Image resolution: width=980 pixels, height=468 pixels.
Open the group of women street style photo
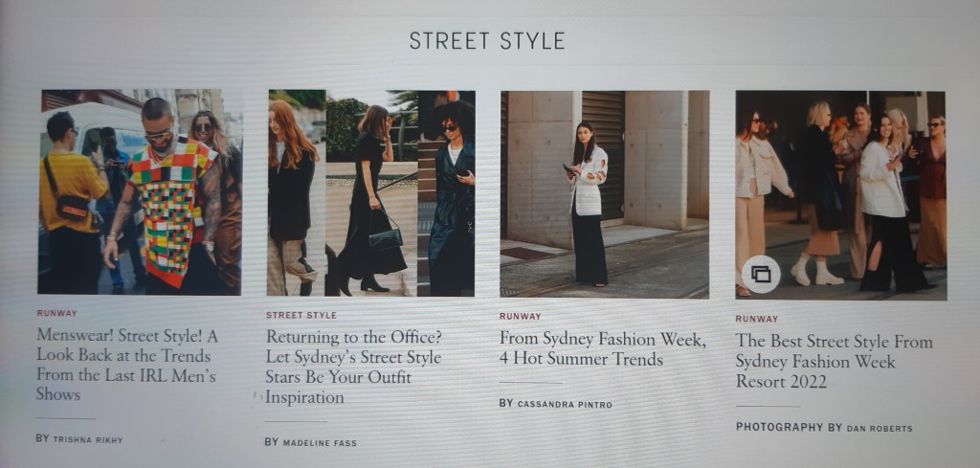click(x=840, y=195)
